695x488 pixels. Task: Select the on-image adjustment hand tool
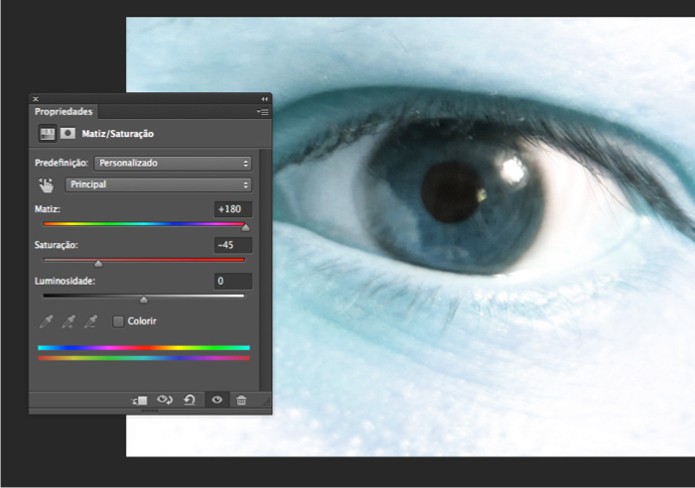click(x=46, y=185)
